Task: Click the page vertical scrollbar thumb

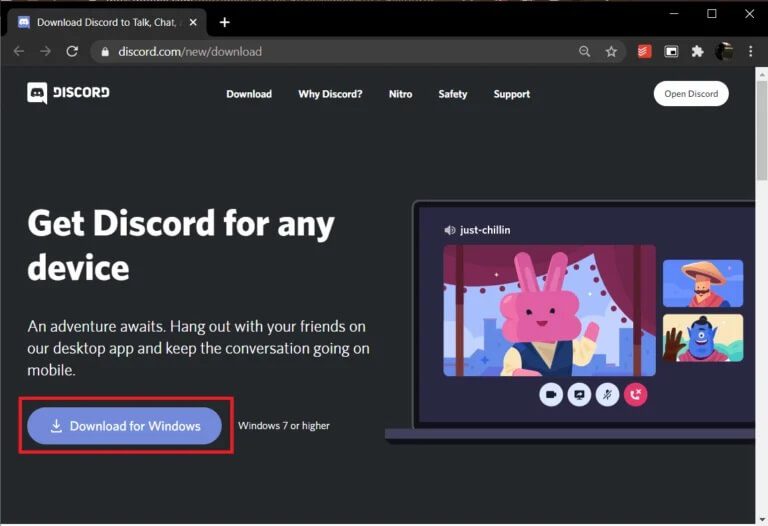Action: pos(762,130)
